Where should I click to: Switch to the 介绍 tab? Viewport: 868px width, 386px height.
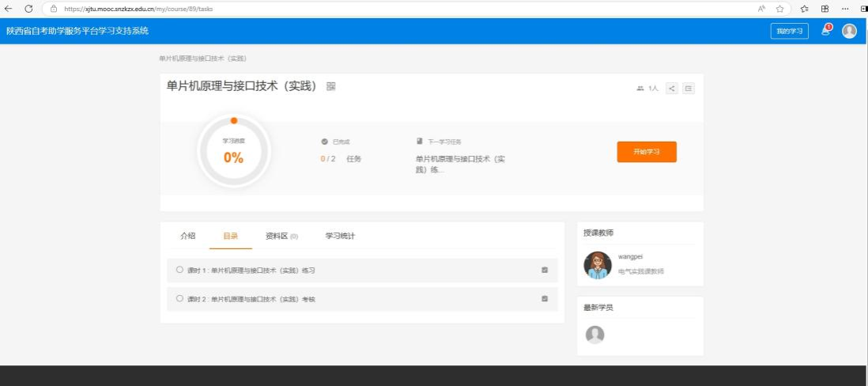pos(187,236)
